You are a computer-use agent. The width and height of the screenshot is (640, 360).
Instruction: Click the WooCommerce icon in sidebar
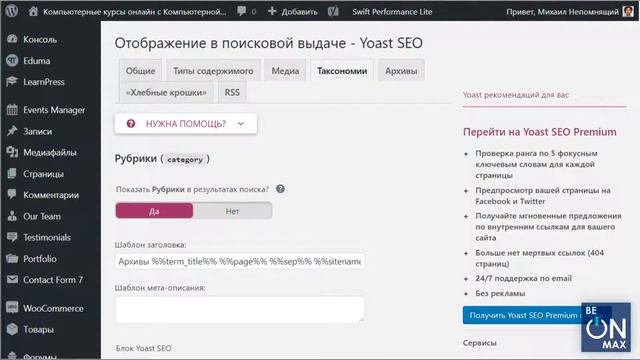pos(12,308)
